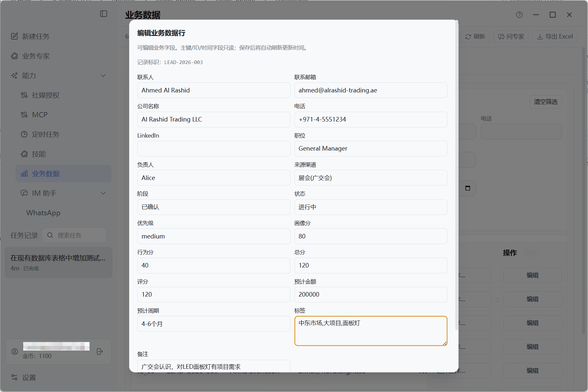Click the new task pencil icon
This screenshot has width=588, height=392.
(x=14, y=36)
